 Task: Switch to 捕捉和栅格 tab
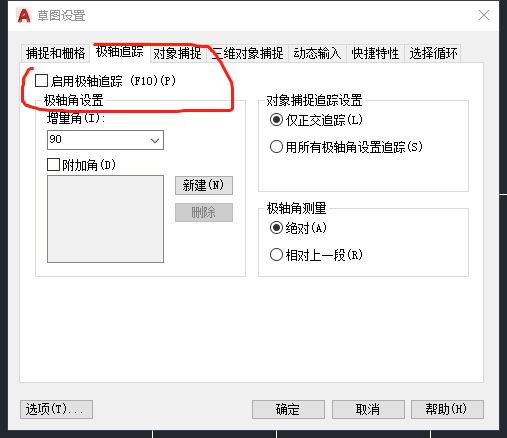(55, 53)
